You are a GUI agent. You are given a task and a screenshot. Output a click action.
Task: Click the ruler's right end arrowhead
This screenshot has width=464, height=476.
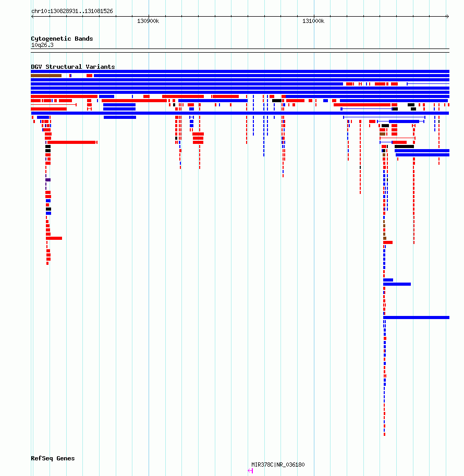[448, 16]
